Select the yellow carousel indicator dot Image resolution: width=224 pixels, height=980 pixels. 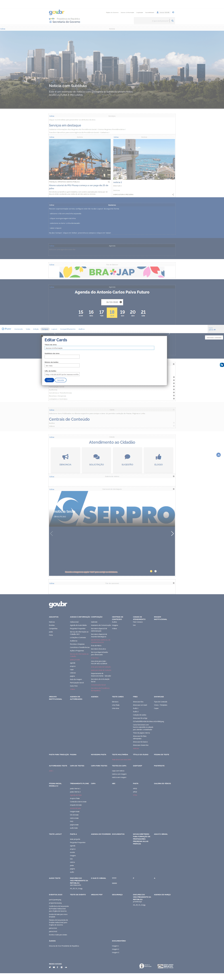tap(151, 571)
